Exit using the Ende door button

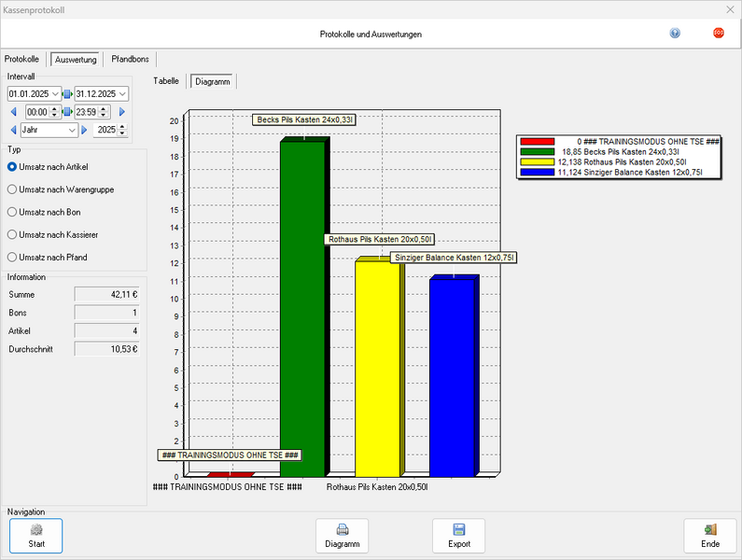tap(710, 536)
